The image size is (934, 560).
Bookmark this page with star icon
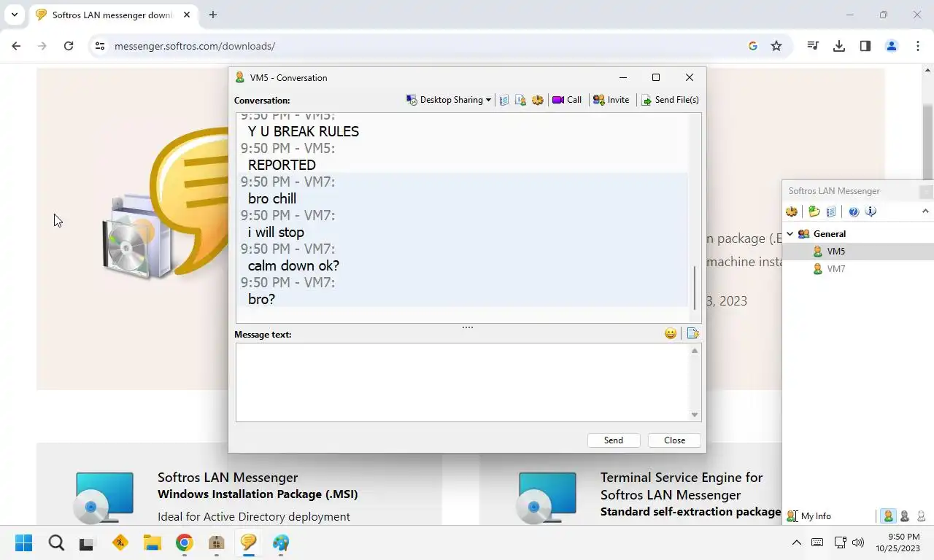(x=776, y=46)
